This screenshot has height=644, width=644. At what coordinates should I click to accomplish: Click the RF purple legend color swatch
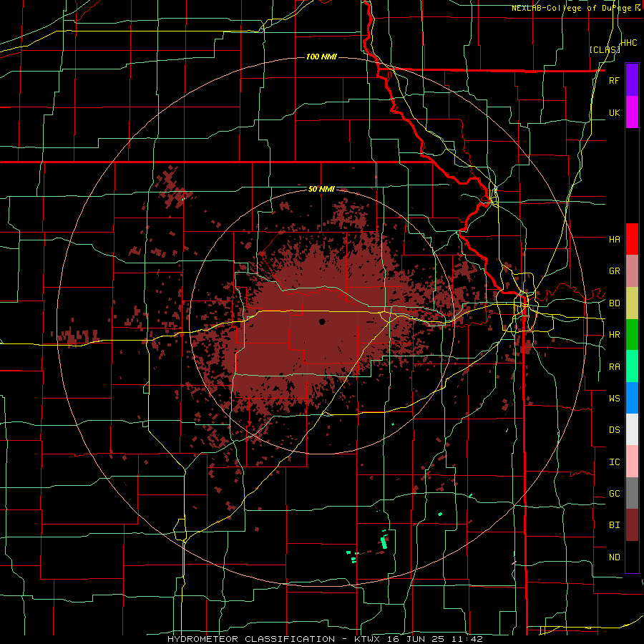click(x=632, y=80)
